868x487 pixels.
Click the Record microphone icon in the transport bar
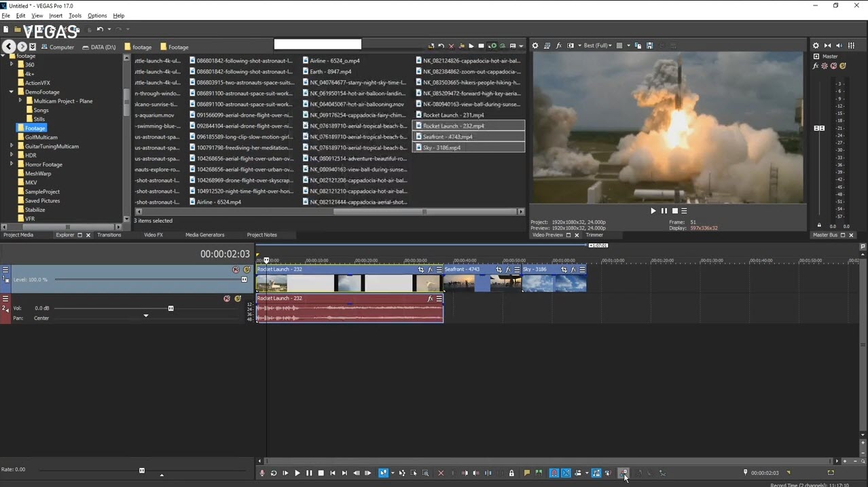(262, 473)
